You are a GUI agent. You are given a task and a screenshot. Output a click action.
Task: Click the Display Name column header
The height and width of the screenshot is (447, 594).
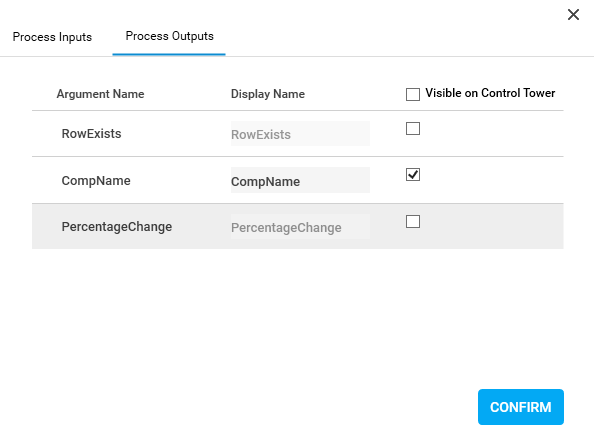tap(268, 94)
